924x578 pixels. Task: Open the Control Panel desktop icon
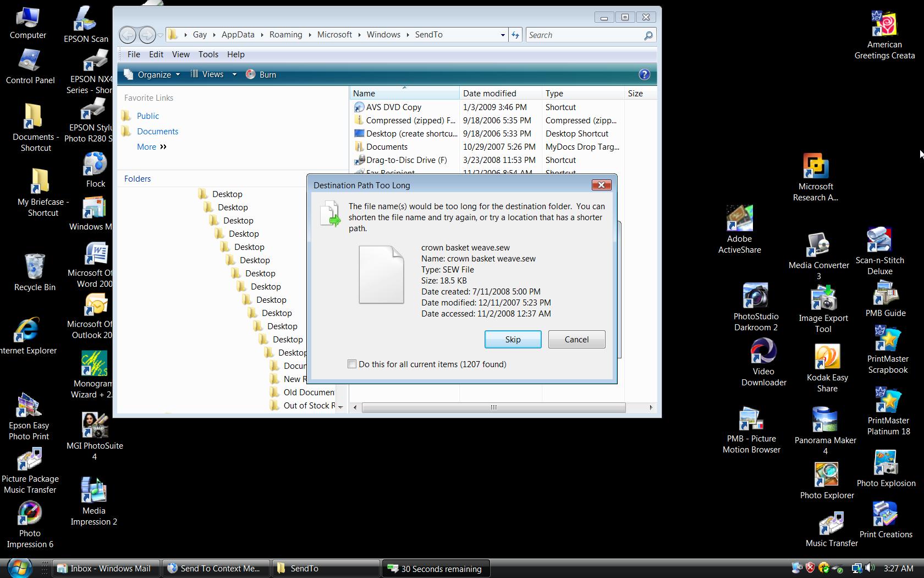pos(30,67)
